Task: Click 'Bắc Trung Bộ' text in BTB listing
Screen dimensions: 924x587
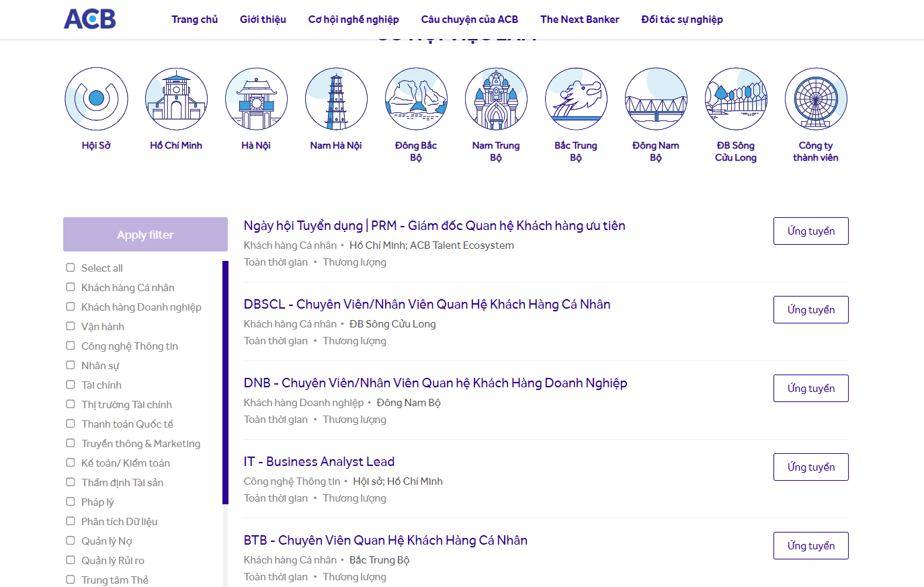Action: [379, 560]
